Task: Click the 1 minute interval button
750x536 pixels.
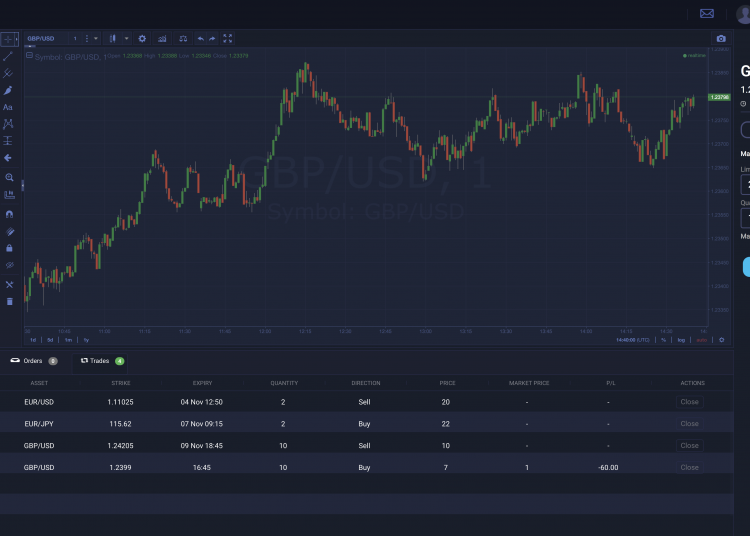Action: 75,39
